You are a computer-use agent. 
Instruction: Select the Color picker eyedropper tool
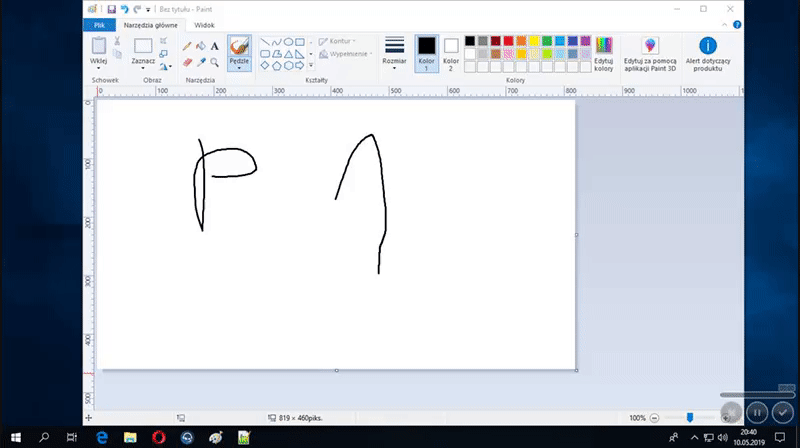pos(201,62)
